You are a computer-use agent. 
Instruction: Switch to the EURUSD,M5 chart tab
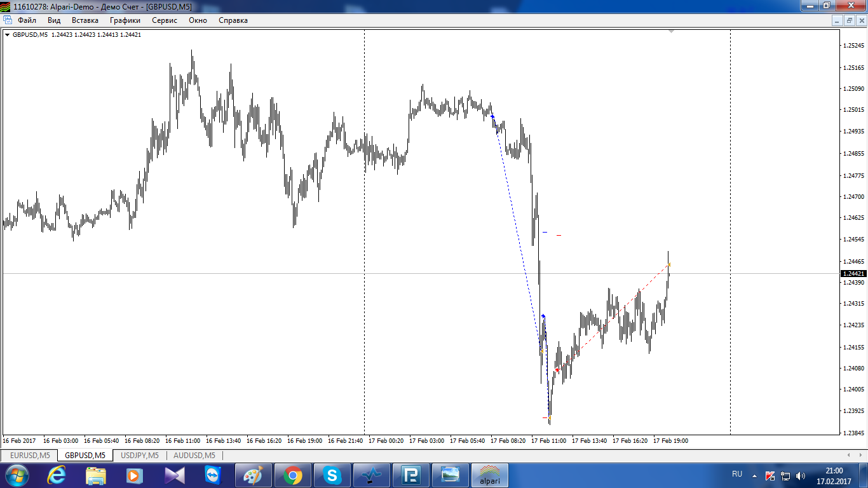[30, 456]
